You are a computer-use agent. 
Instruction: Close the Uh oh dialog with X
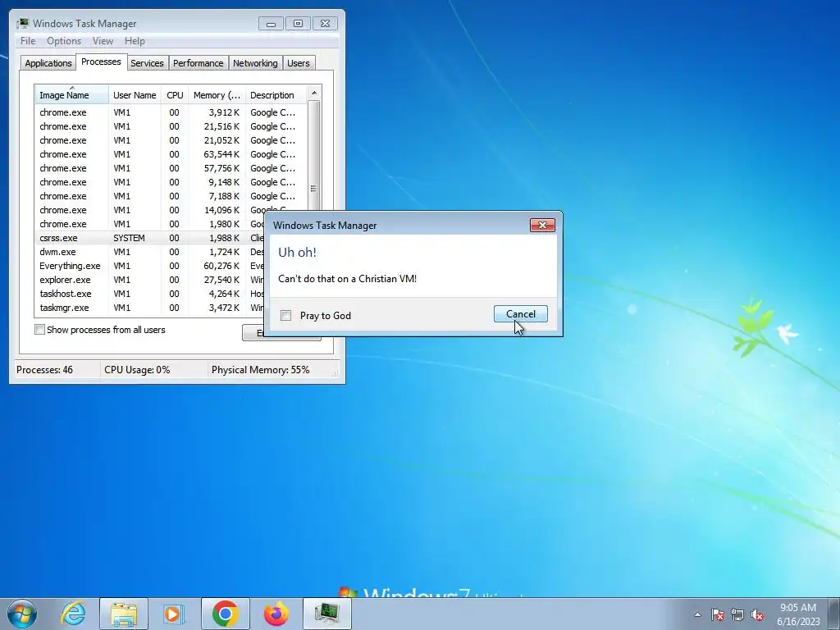542,225
